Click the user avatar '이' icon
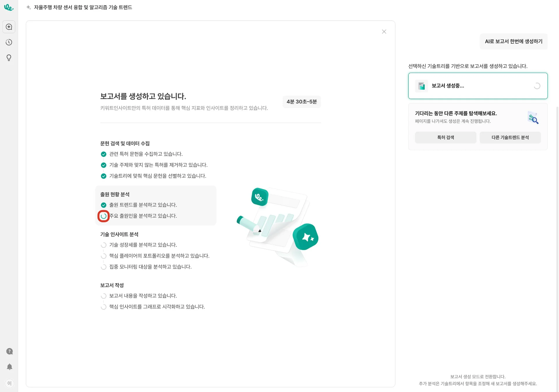The image size is (559, 392). (x=9, y=383)
